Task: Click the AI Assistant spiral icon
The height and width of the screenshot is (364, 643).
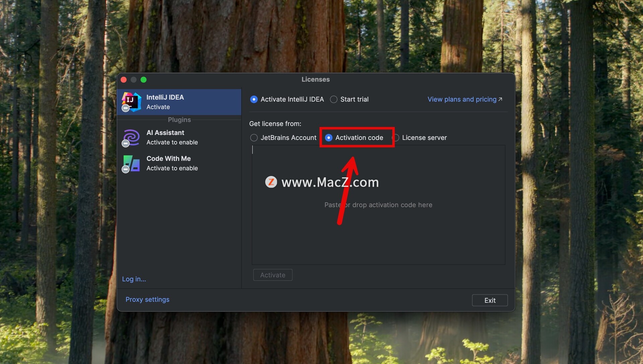Action: [x=131, y=138]
